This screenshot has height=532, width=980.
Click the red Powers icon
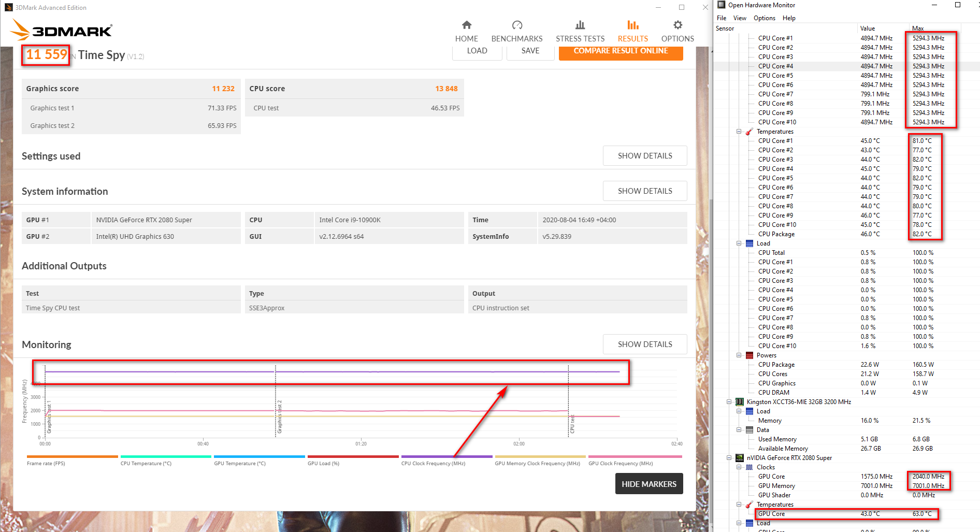tap(749, 355)
